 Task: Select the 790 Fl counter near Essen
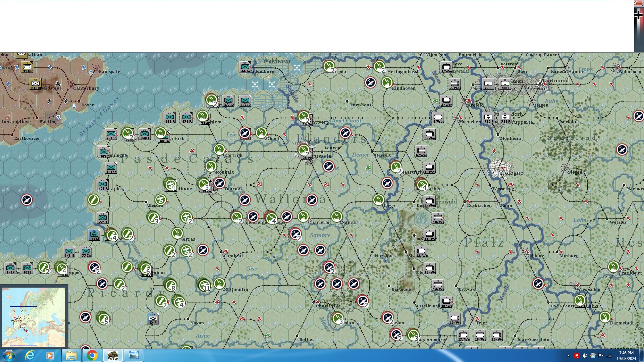click(x=488, y=83)
